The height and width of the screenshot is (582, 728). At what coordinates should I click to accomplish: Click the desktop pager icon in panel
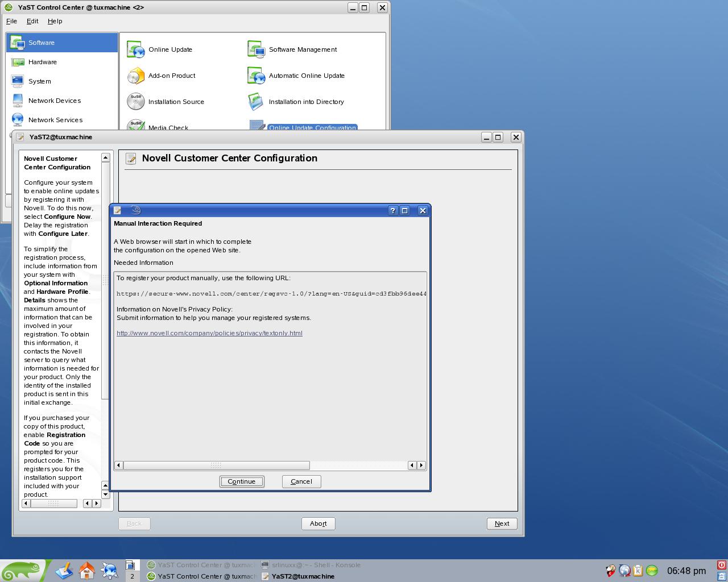[x=130, y=565]
